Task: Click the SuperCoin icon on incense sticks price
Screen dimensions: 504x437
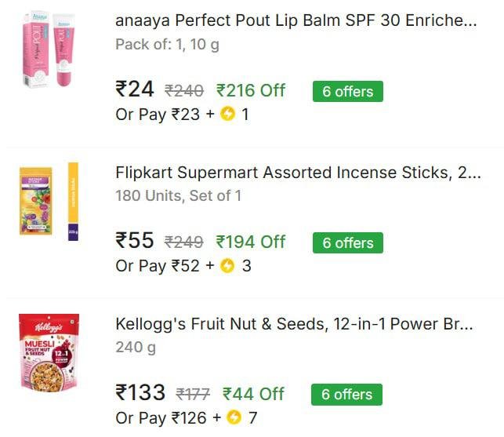Action: [x=228, y=266]
